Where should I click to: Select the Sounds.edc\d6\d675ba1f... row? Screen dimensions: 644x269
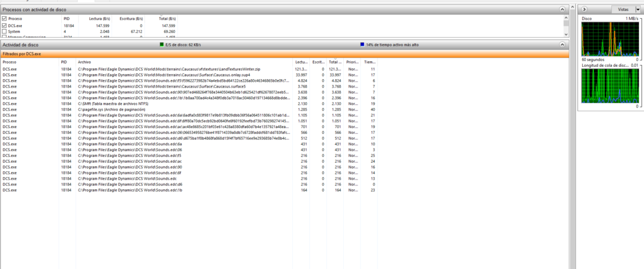[189, 138]
